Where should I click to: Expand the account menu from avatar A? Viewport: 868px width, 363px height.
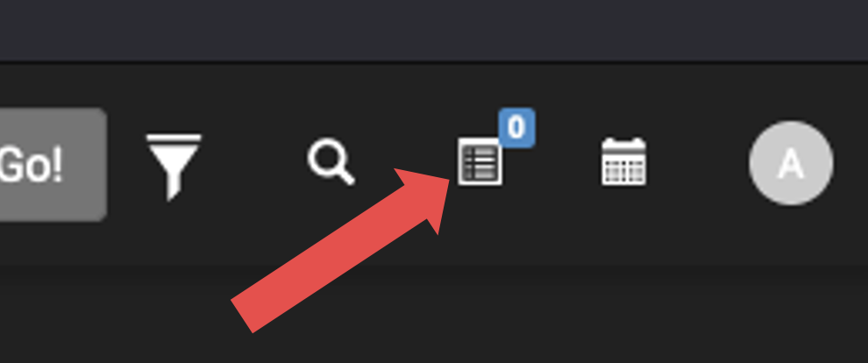(791, 163)
